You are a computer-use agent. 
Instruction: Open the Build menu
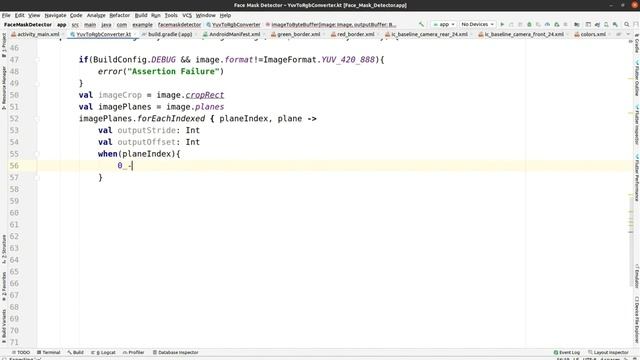(141, 15)
